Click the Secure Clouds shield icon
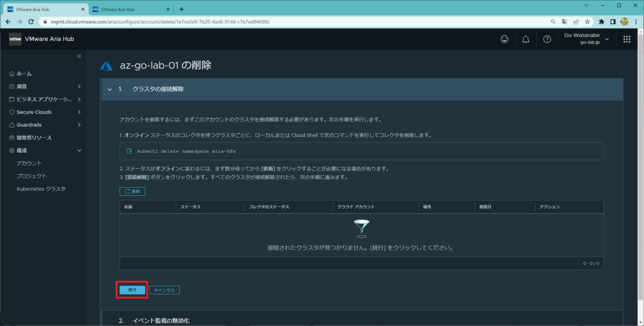The height and width of the screenshot is (326, 644). point(12,112)
